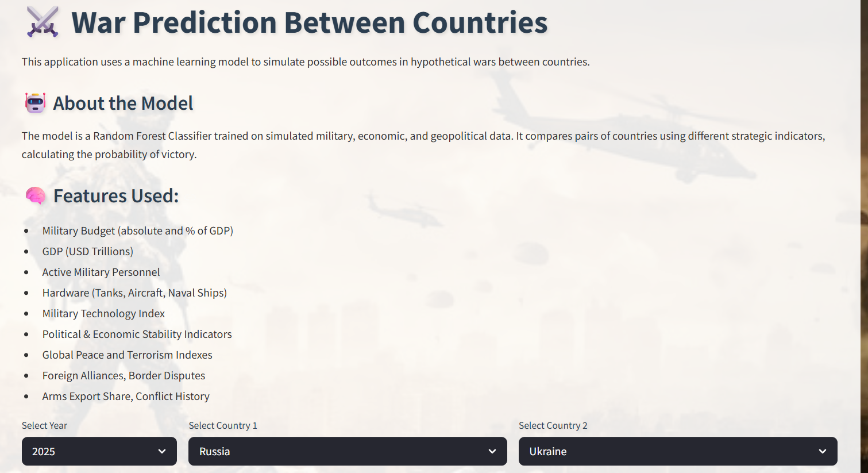Click the Select Country 1 label
Screen dimensions: 868x473
223,425
